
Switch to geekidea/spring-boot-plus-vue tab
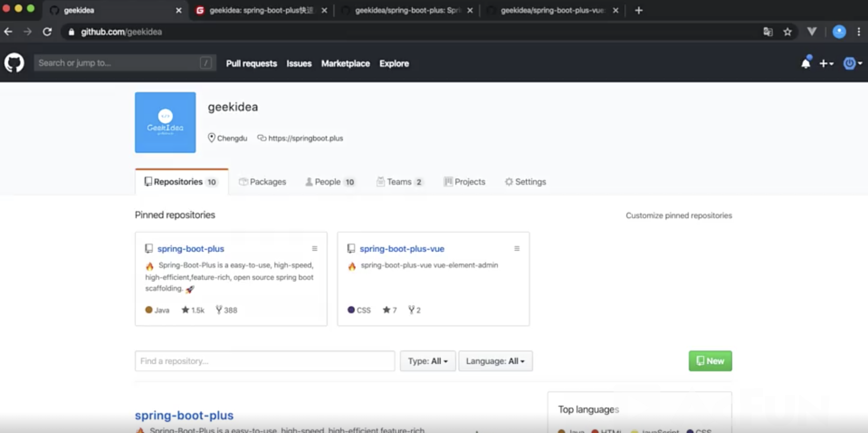(x=552, y=10)
